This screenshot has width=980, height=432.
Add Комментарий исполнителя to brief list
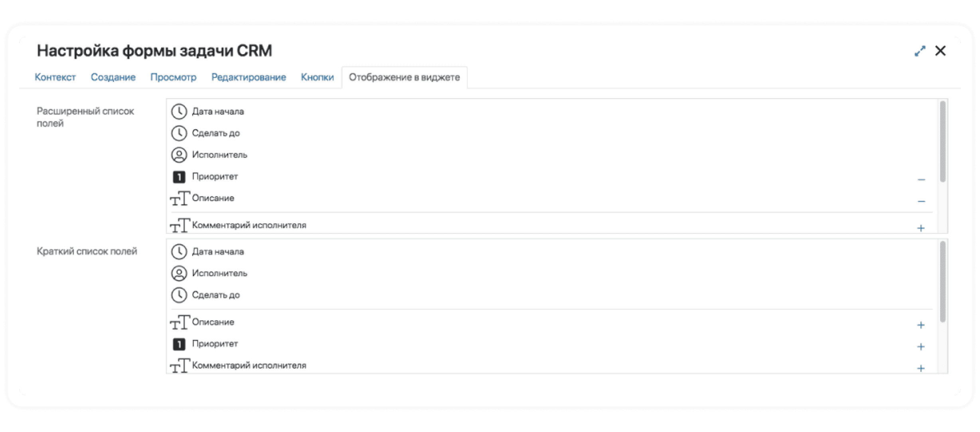[921, 368]
